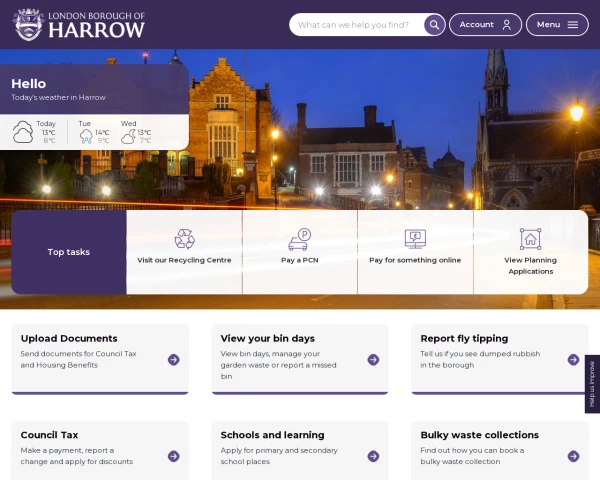Click the cloud and moon icon for Wed

pyautogui.click(x=129, y=136)
